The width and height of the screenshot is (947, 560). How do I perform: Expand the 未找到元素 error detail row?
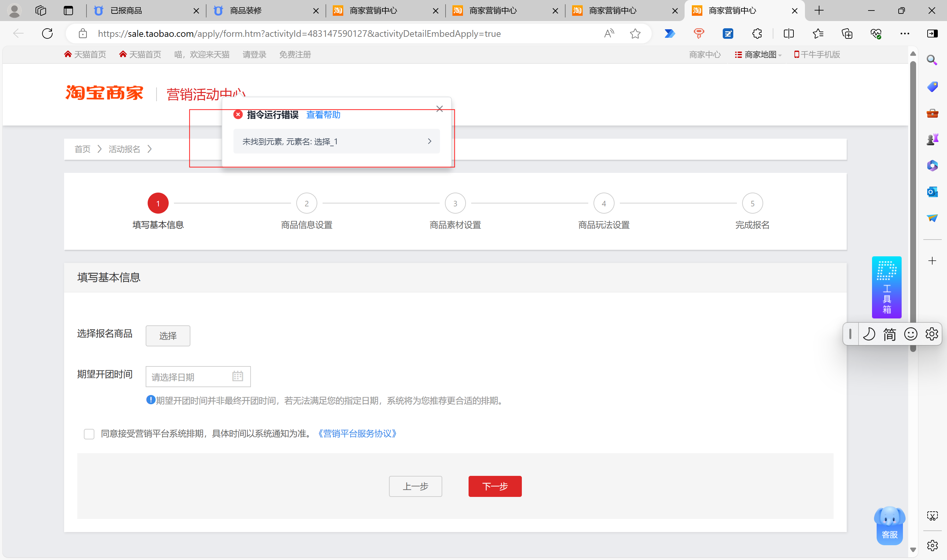(336, 141)
